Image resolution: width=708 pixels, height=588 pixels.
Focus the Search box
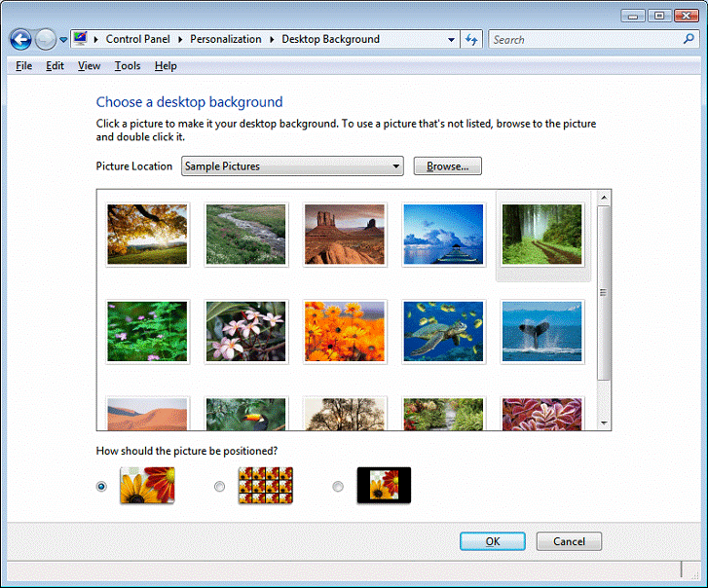point(586,40)
